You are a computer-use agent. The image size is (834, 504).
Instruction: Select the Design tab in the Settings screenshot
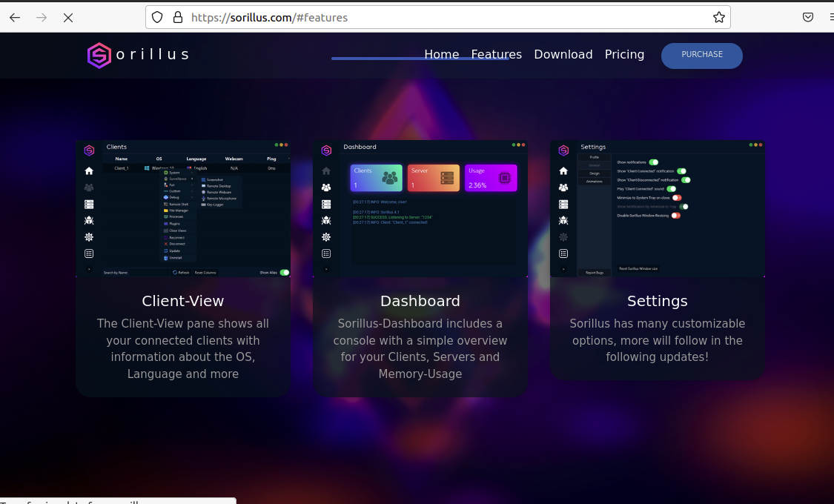(x=594, y=173)
